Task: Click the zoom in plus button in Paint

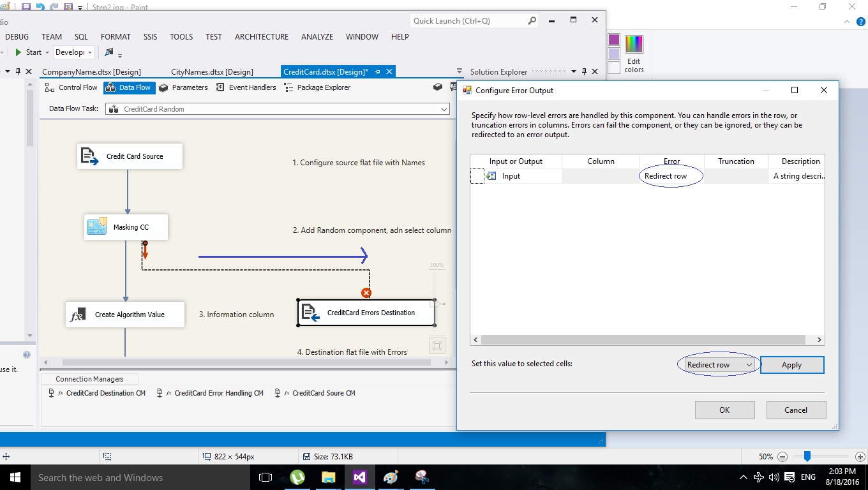Action: (x=860, y=457)
